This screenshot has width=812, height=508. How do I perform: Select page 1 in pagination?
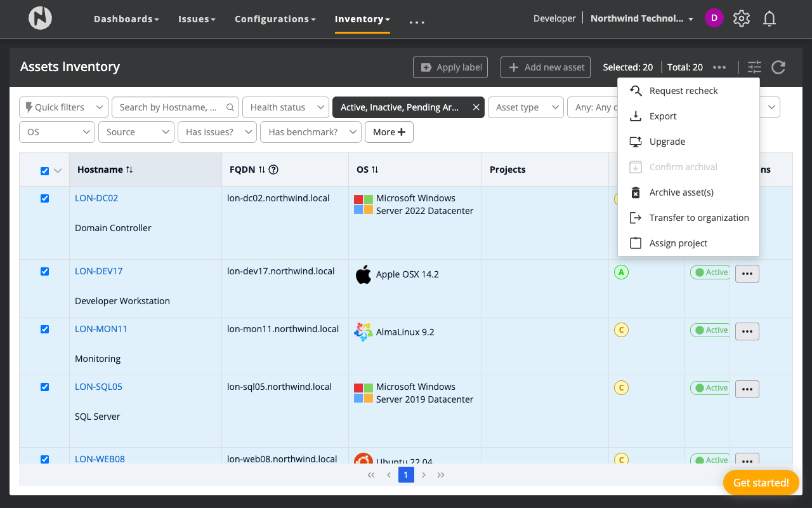406,475
